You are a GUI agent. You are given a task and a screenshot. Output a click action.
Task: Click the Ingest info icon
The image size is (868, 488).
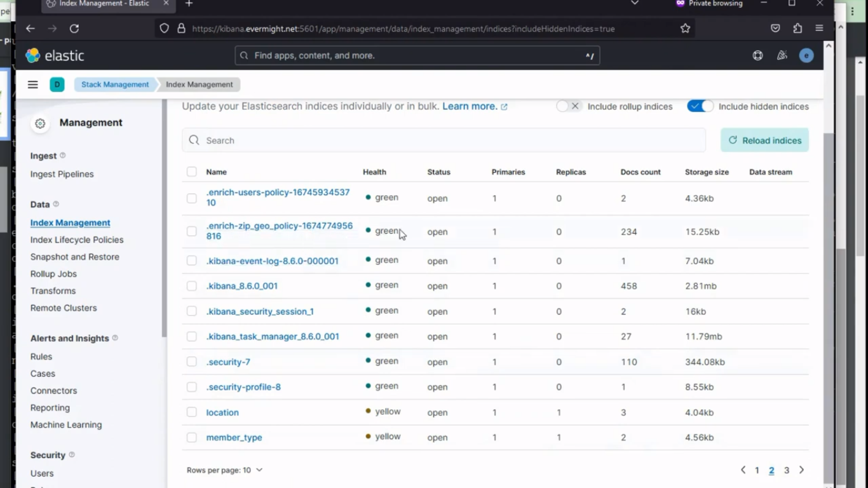coord(62,156)
